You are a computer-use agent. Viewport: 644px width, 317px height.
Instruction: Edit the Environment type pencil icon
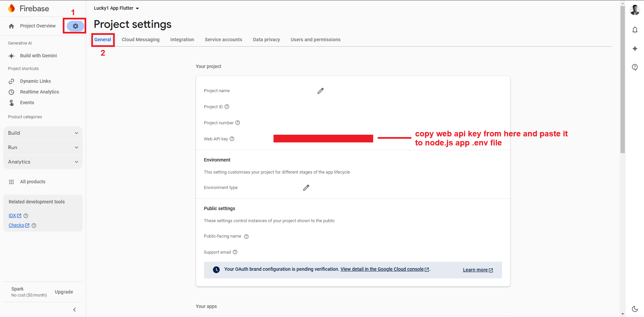tap(306, 188)
